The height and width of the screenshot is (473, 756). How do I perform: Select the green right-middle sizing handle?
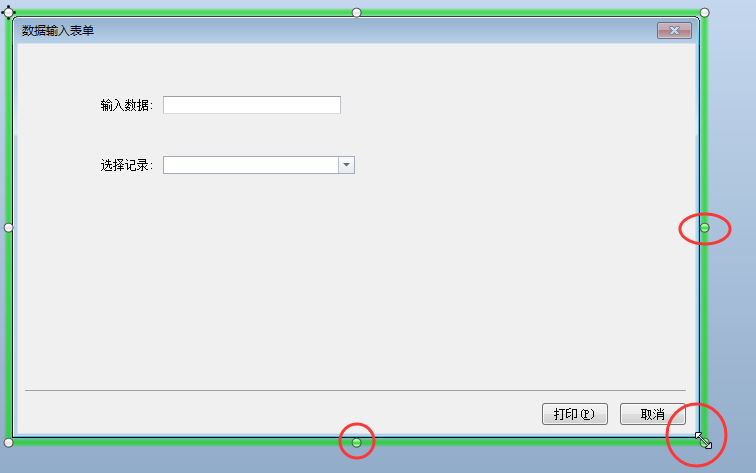704,228
